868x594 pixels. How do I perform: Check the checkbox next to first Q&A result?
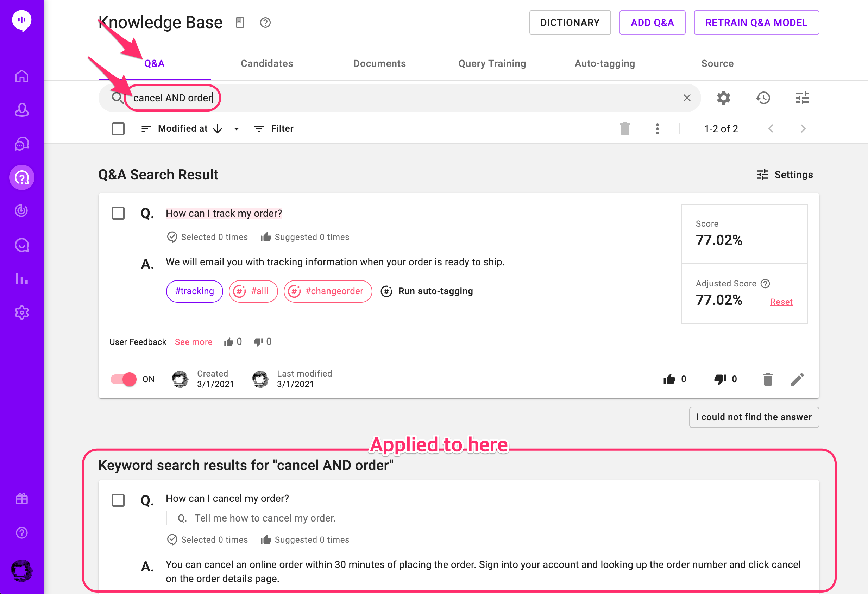pos(118,212)
